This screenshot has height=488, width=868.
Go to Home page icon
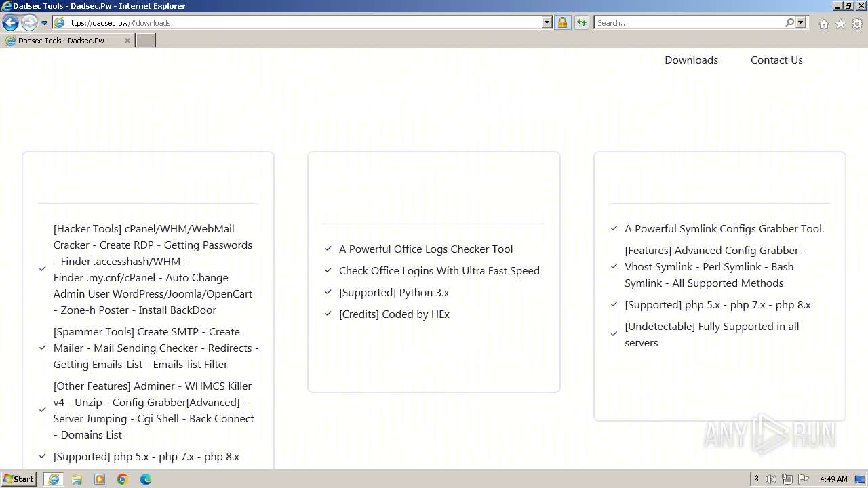point(823,24)
